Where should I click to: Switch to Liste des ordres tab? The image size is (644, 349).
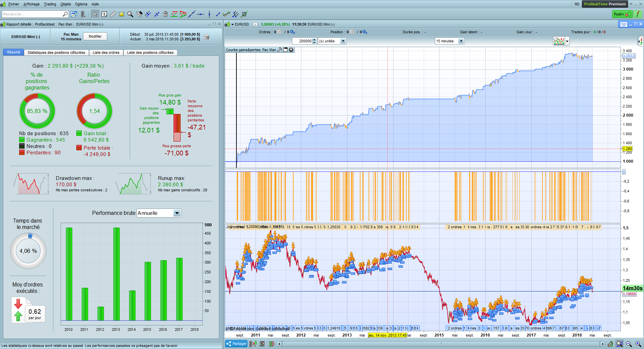[106, 52]
